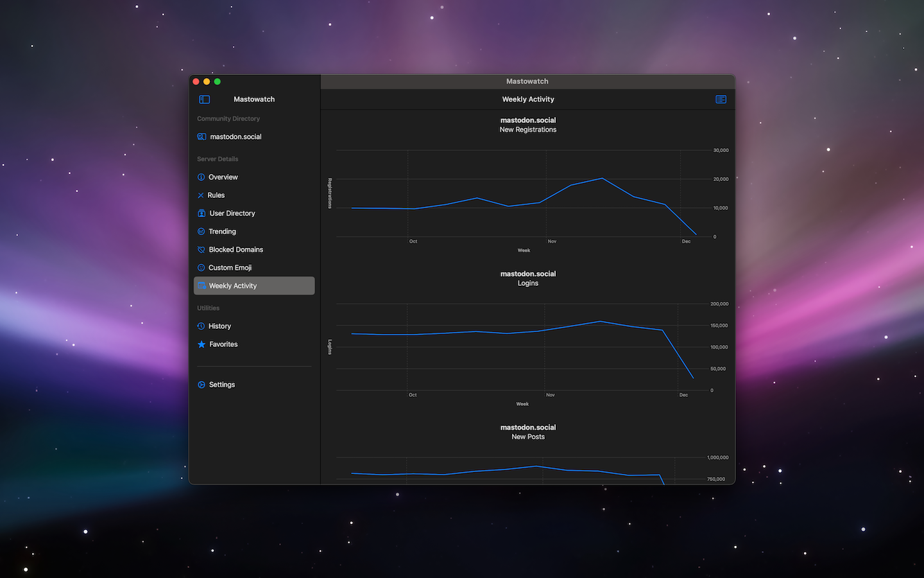View Blocked Domains list
The image size is (924, 578).
(x=254, y=250)
